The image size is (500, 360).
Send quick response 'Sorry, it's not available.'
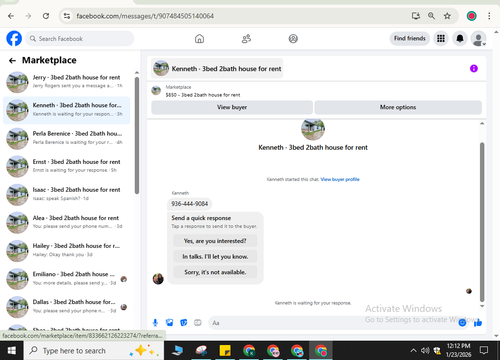pyautogui.click(x=215, y=272)
